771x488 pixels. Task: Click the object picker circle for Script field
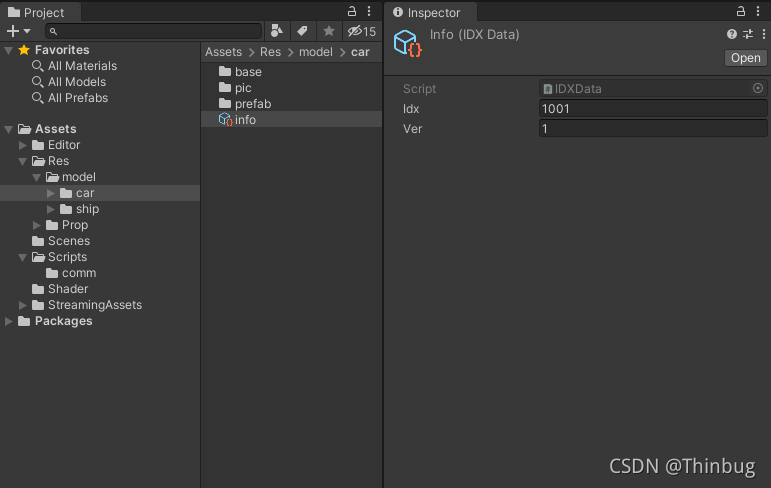click(x=758, y=88)
